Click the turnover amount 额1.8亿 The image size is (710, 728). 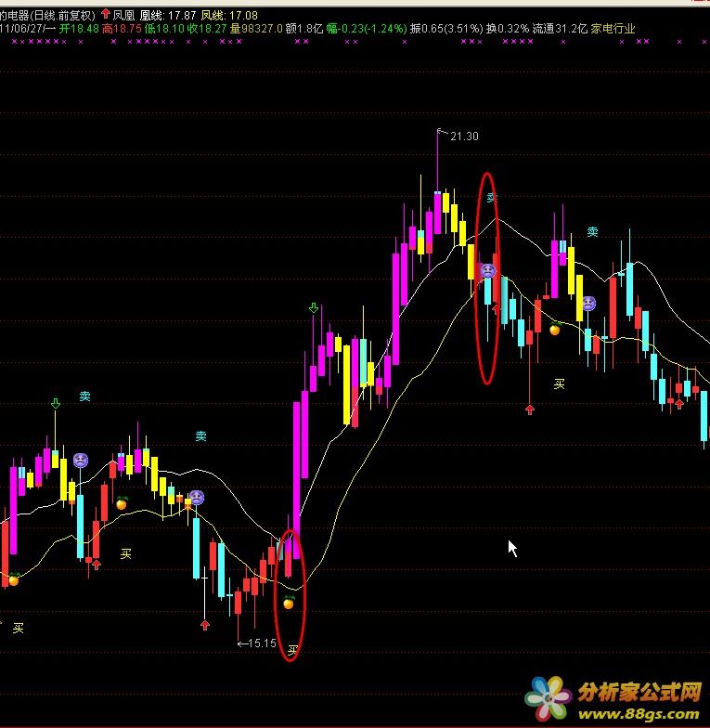click(304, 29)
